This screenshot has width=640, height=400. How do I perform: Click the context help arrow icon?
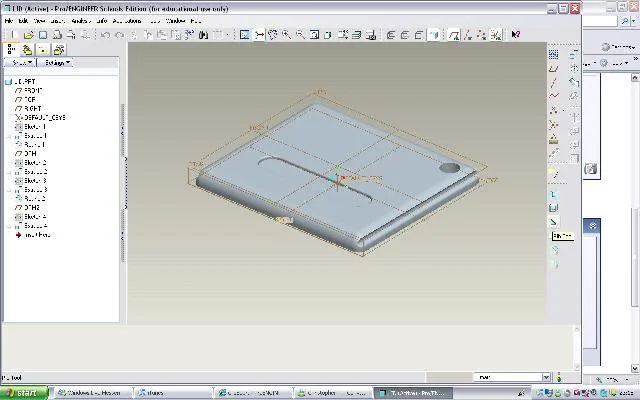(x=516, y=35)
